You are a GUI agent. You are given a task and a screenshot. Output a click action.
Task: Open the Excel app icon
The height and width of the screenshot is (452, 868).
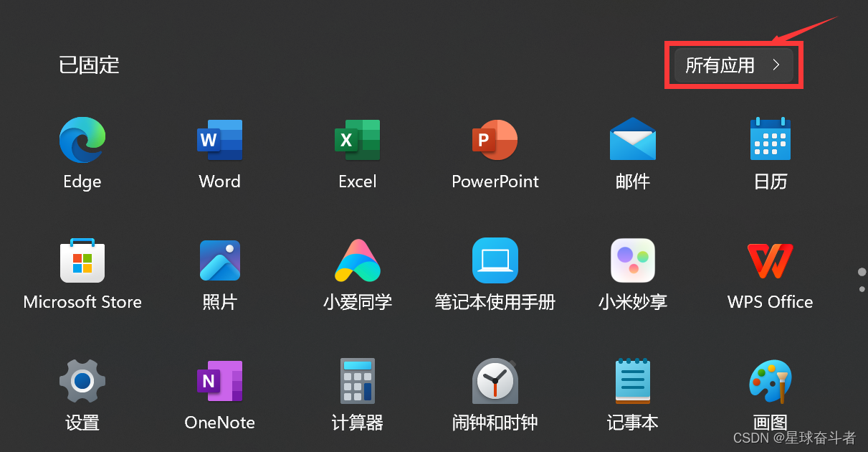[358, 140]
